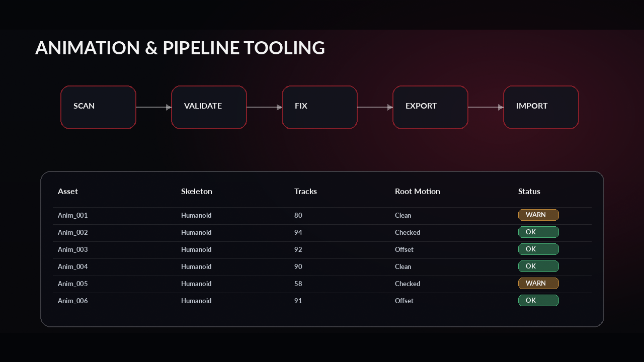644x362 pixels.
Task: Click the tracks value 94
Action: point(298,232)
